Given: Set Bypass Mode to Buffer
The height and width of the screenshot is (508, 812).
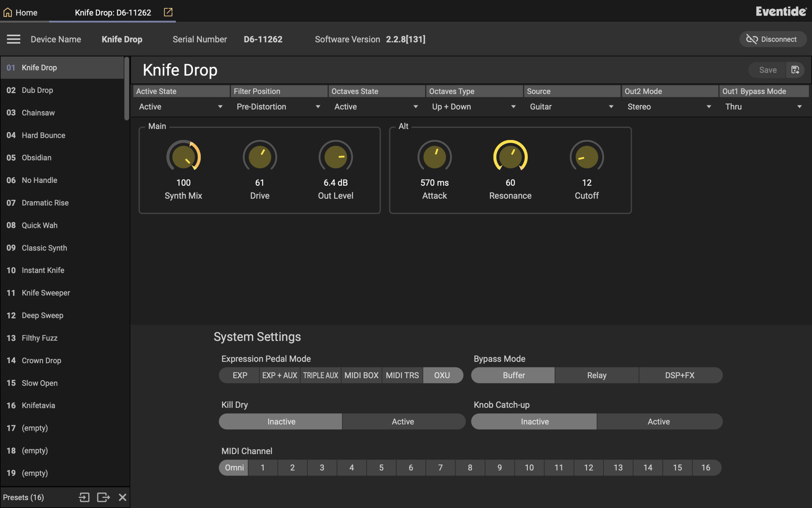Looking at the screenshot, I should click(513, 375).
